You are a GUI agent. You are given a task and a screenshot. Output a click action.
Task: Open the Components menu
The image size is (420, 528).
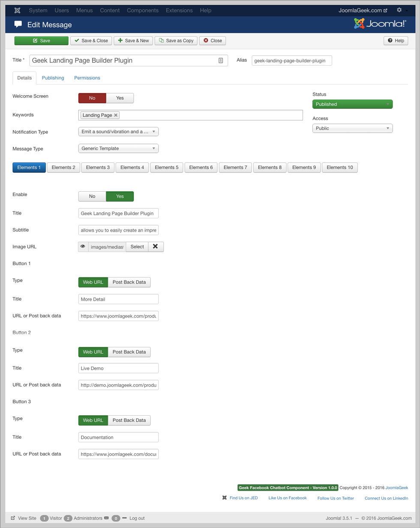pyautogui.click(x=143, y=10)
